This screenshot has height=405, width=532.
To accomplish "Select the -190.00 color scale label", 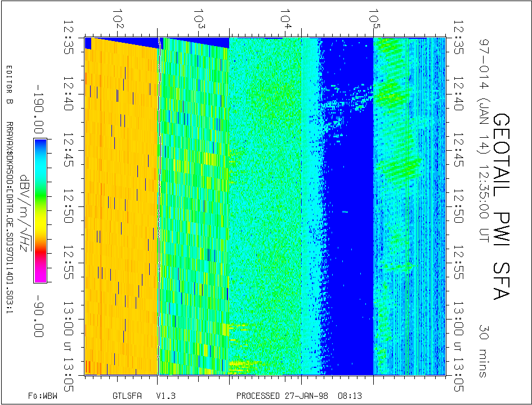I will click(x=37, y=108).
